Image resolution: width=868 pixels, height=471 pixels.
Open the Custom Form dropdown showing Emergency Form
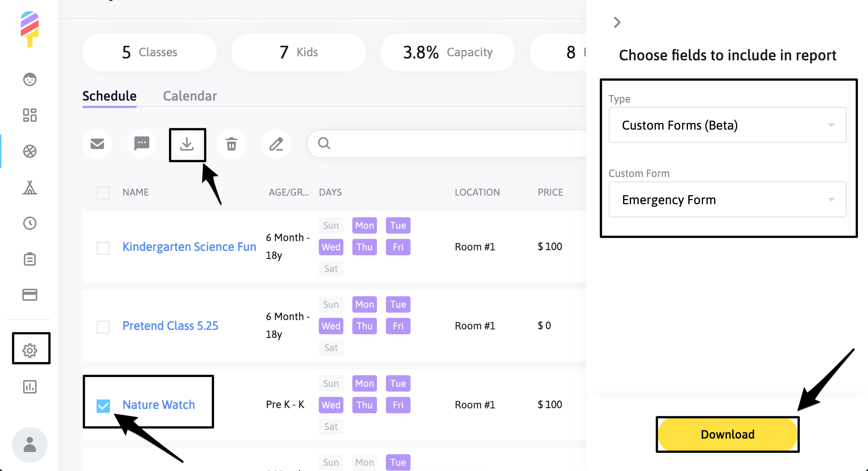click(727, 200)
